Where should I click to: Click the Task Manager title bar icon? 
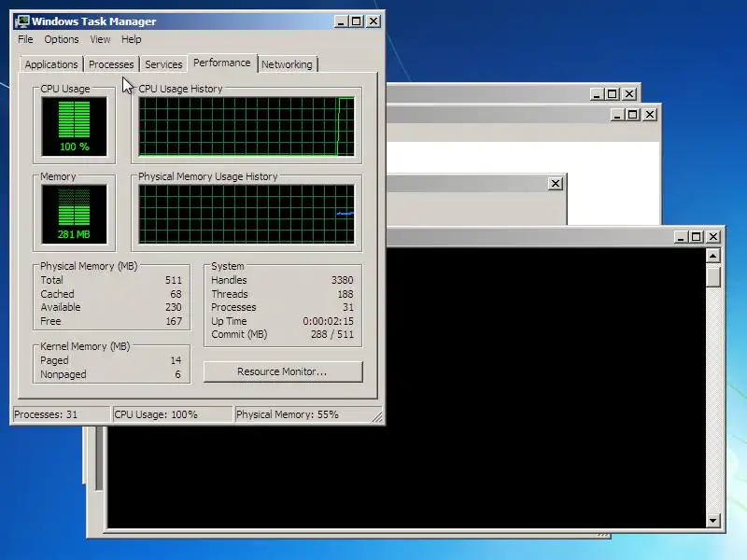point(21,21)
